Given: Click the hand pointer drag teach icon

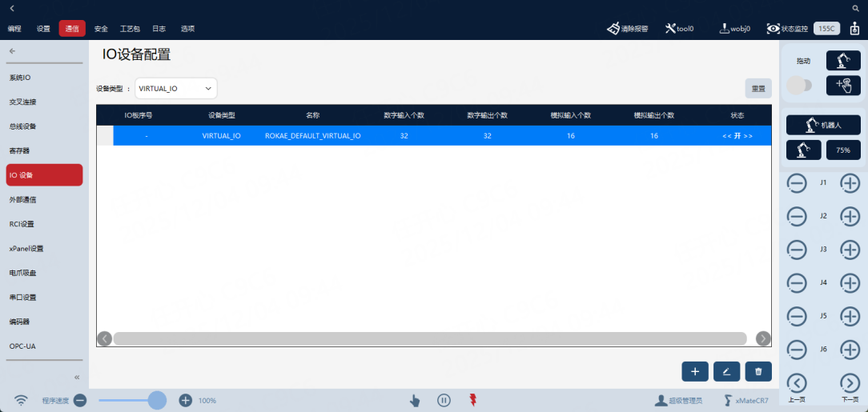Looking at the screenshot, I should click(x=843, y=85).
